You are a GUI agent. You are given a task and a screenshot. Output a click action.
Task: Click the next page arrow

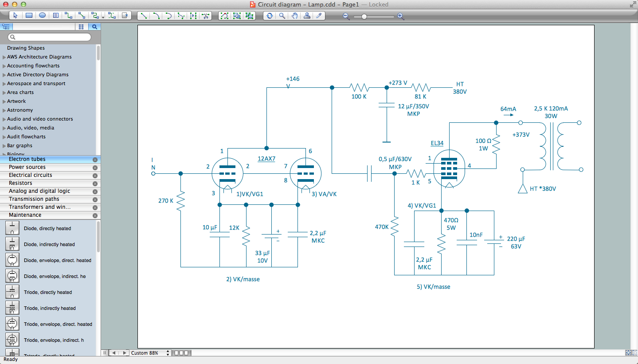[124, 353]
